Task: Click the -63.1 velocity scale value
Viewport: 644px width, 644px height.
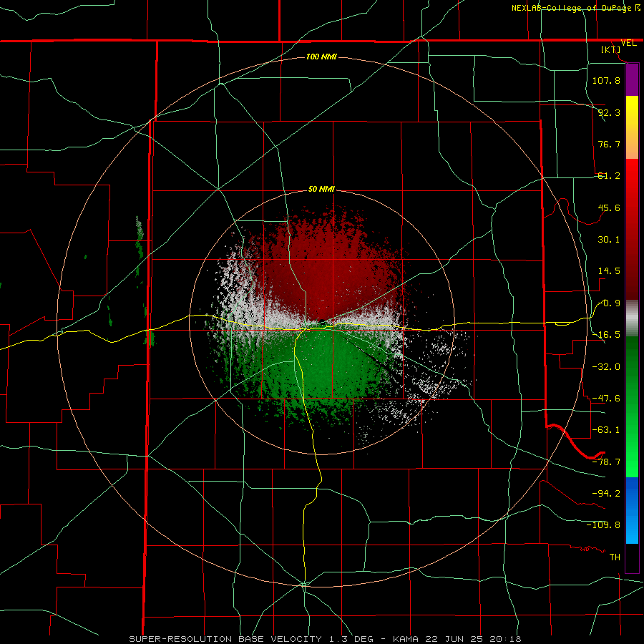Action: [606, 430]
